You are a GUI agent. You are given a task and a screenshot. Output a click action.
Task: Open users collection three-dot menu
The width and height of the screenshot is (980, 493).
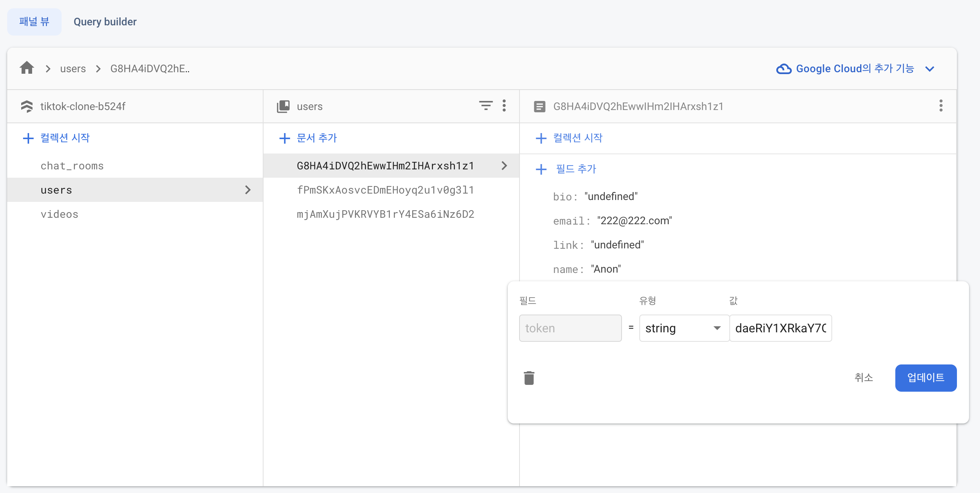pyautogui.click(x=504, y=105)
